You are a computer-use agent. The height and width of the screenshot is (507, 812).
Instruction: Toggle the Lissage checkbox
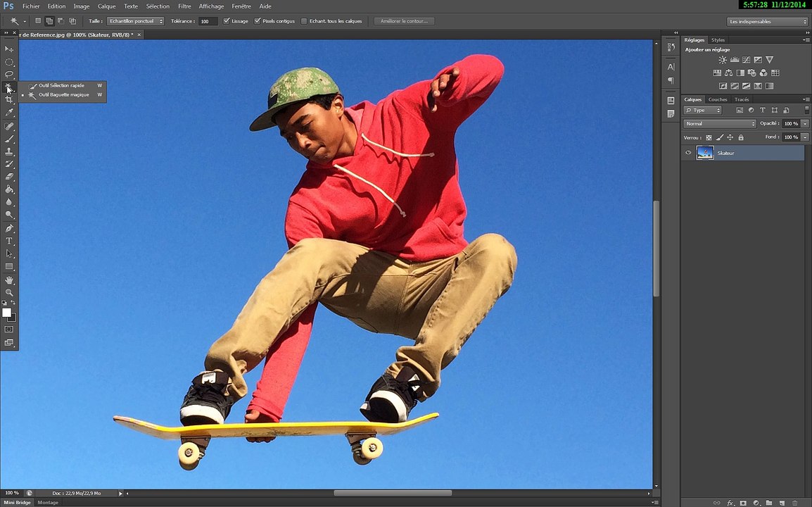[x=227, y=21]
